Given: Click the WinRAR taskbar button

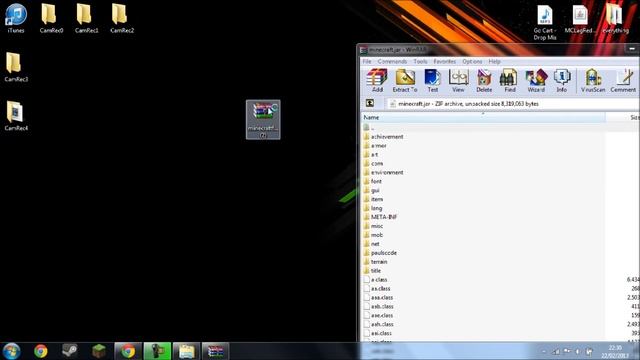Looking at the screenshot, I should 216,351.
